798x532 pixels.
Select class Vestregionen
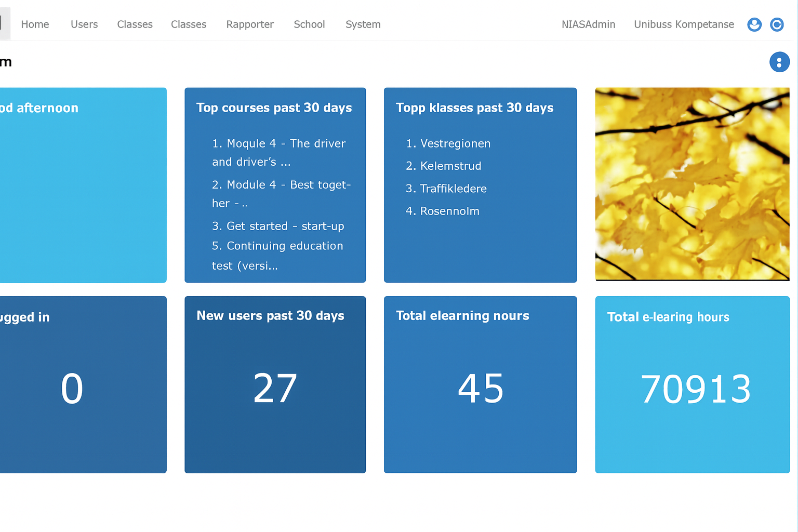coord(448,143)
